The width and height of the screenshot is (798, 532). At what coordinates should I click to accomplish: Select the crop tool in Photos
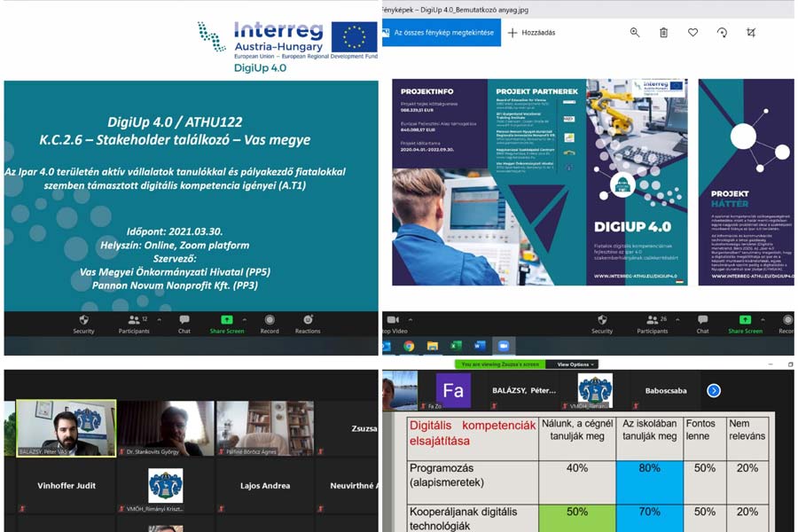751,32
